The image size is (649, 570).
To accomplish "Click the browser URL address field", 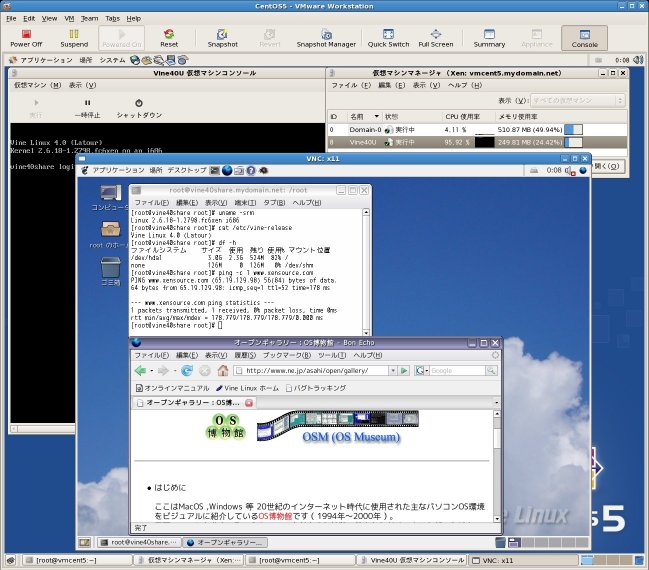I will tap(311, 370).
